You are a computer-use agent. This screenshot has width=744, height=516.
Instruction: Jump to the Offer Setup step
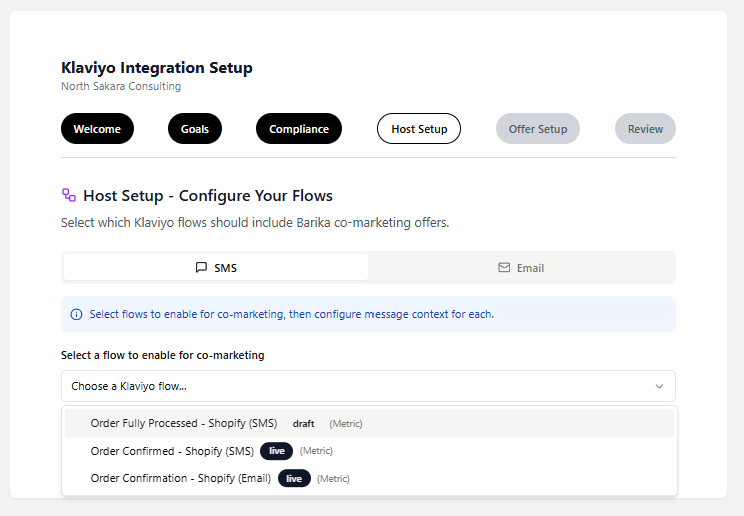(537, 129)
